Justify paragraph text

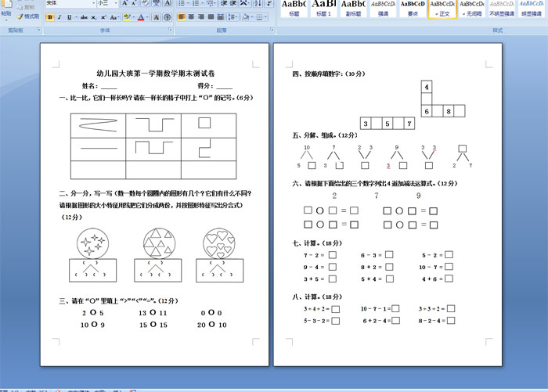[x=211, y=16]
